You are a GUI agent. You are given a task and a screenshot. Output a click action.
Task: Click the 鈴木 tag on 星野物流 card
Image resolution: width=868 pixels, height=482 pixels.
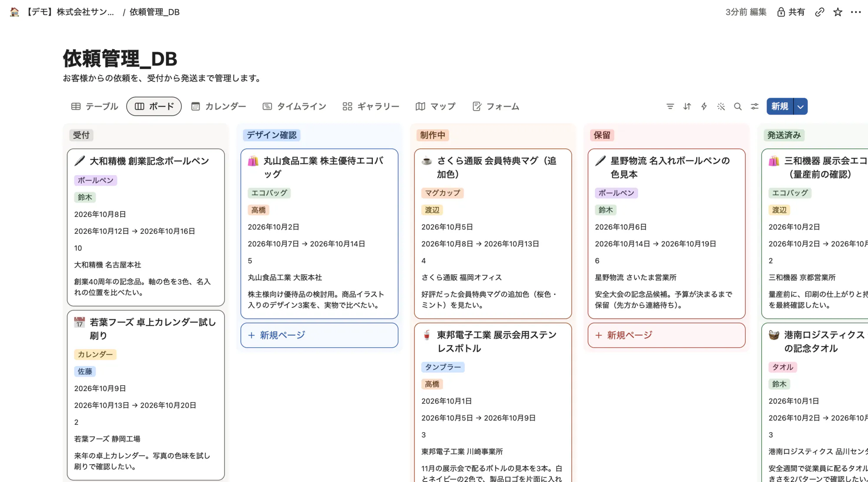tap(606, 210)
